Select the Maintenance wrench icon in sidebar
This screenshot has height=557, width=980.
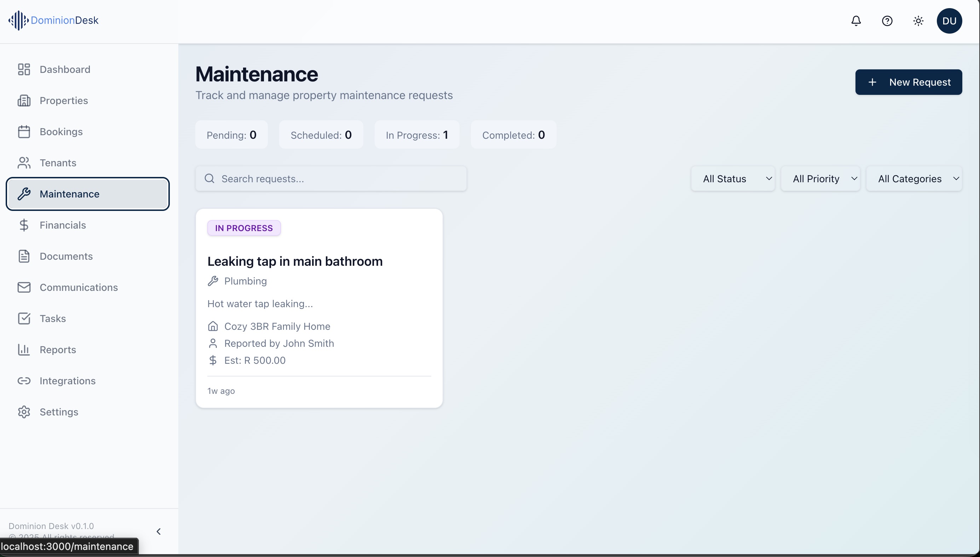click(x=24, y=194)
